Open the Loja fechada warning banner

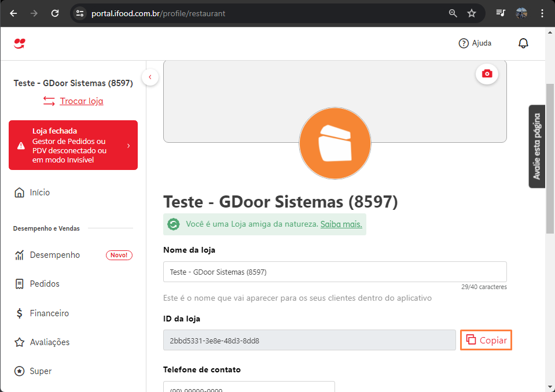[x=73, y=145]
